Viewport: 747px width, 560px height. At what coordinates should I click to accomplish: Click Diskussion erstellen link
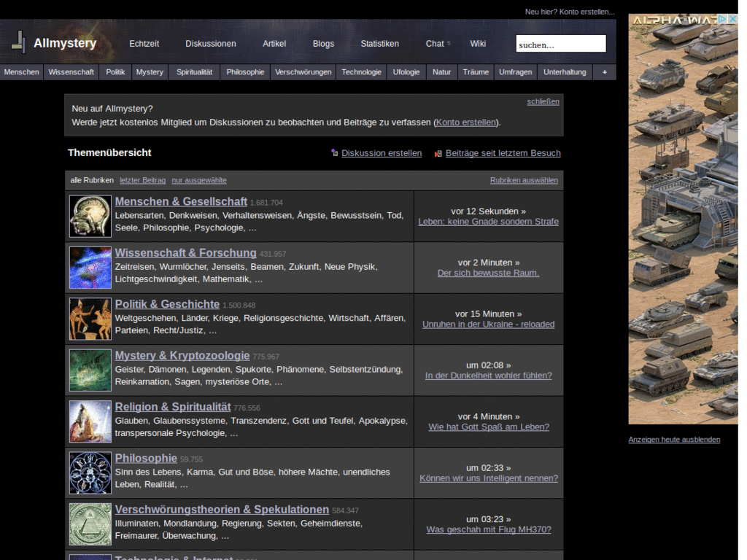pyautogui.click(x=381, y=153)
